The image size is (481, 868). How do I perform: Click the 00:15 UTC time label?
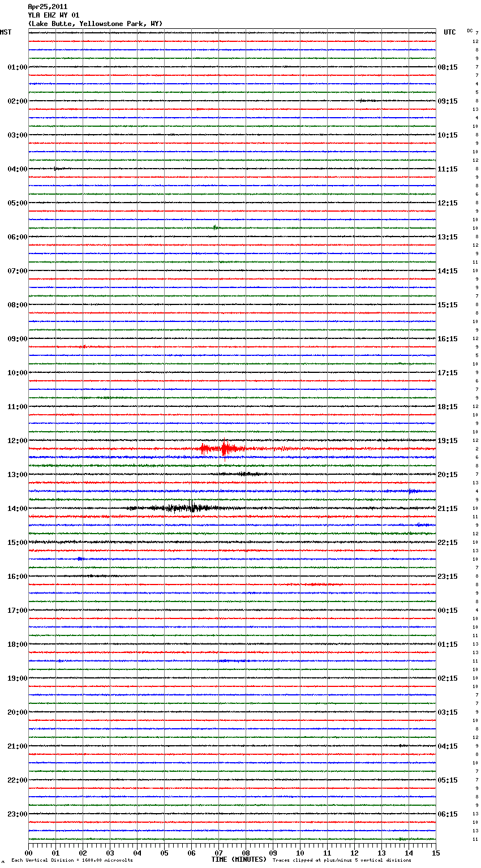click(x=448, y=611)
